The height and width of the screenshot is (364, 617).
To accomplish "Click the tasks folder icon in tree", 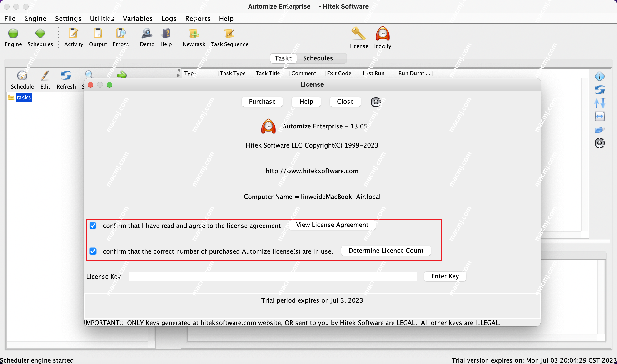I will click(x=11, y=97).
